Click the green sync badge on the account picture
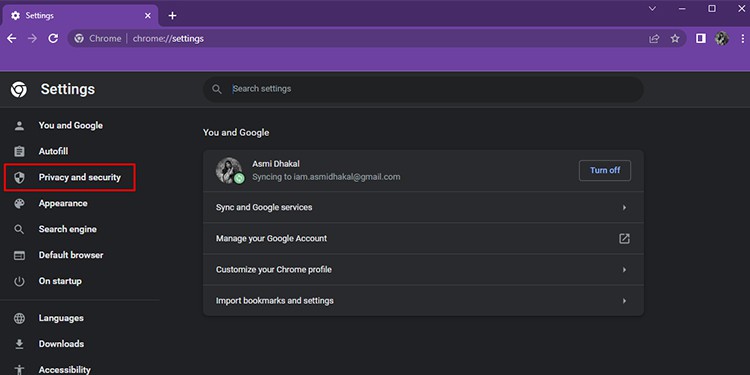The image size is (750, 375). point(239,178)
